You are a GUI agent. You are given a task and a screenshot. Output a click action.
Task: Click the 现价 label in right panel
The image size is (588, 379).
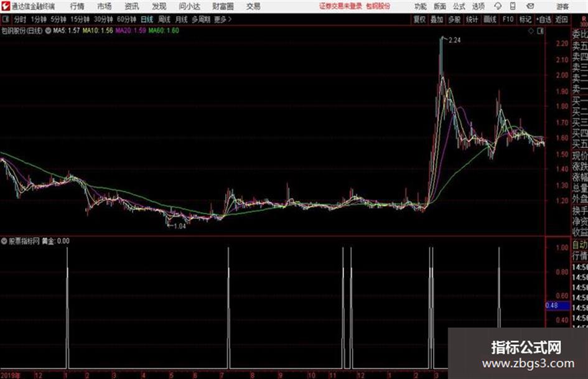tap(580, 156)
